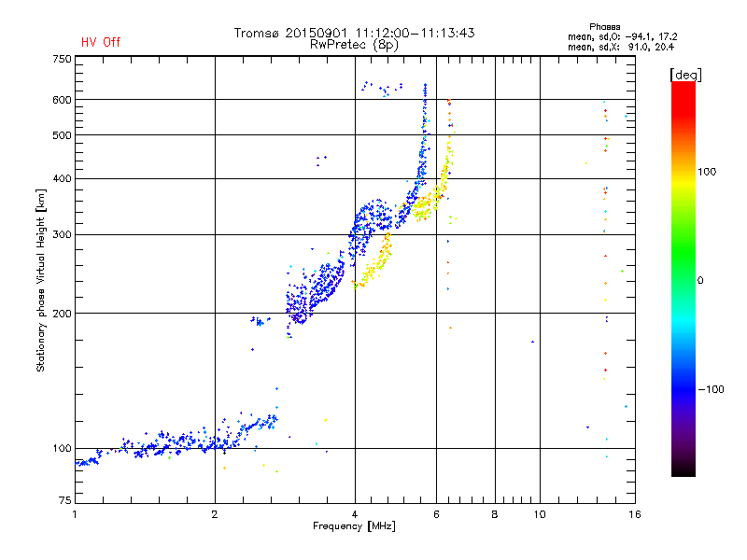Click the x-axis tick label '16'

[635, 514]
